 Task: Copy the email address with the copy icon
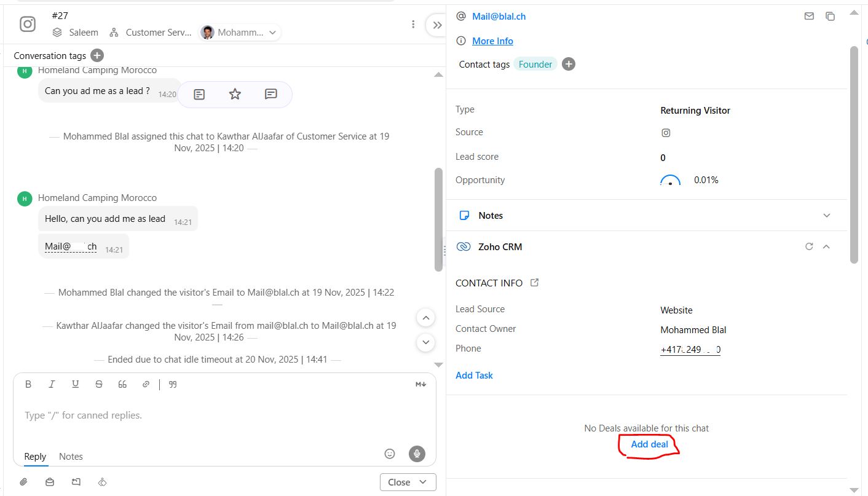pyautogui.click(x=830, y=17)
